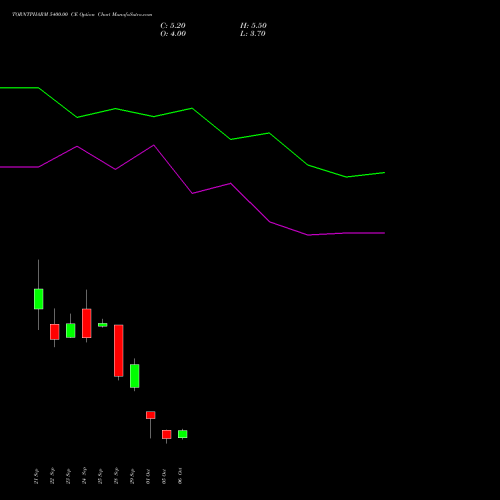Image resolution: width=500 pixels, height=500 pixels.
Task: Click the 21 Sep date label
Action: pos(37,476)
